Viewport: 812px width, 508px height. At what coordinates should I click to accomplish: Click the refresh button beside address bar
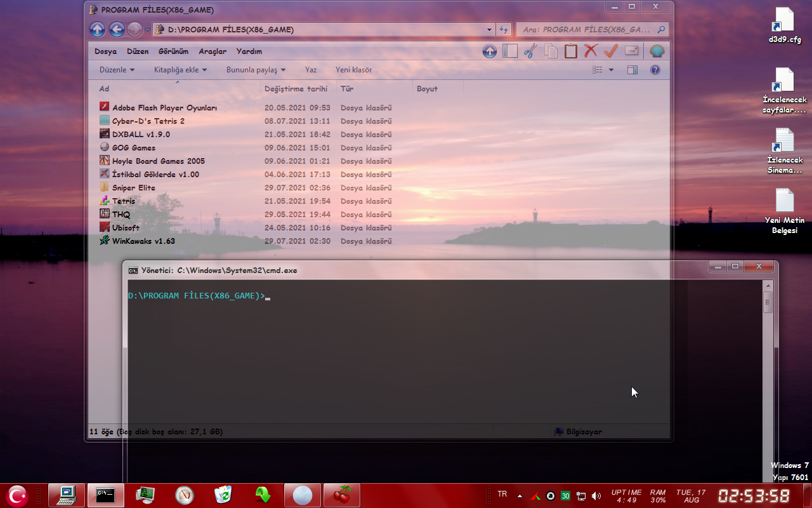pos(504,30)
